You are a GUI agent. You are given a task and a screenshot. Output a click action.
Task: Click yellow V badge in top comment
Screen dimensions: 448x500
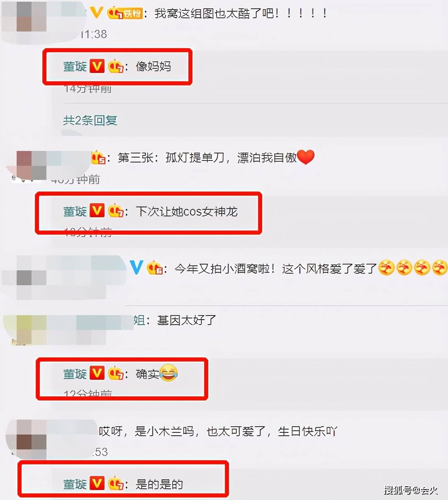tap(96, 12)
